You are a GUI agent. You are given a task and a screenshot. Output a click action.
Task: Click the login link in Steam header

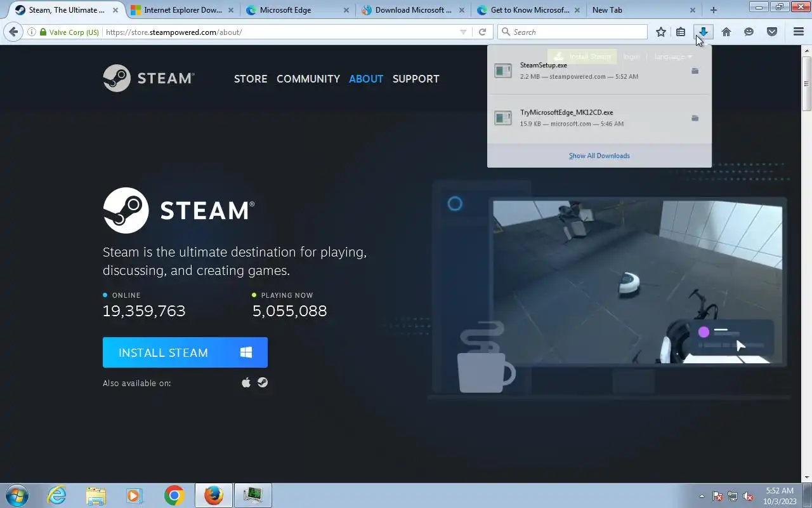tap(631, 57)
